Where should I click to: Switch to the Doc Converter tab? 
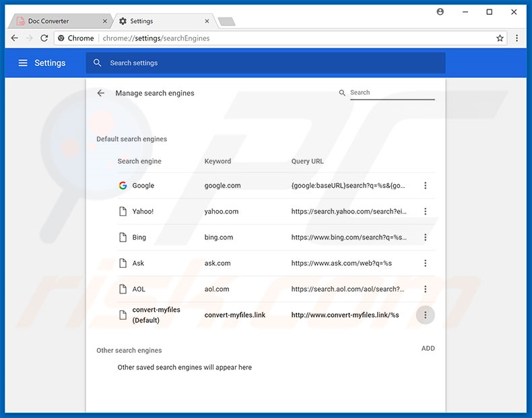pyautogui.click(x=54, y=21)
